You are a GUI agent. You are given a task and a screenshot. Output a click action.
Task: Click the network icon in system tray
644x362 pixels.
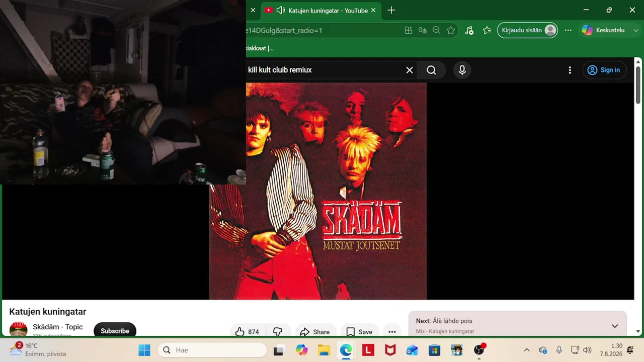click(575, 350)
